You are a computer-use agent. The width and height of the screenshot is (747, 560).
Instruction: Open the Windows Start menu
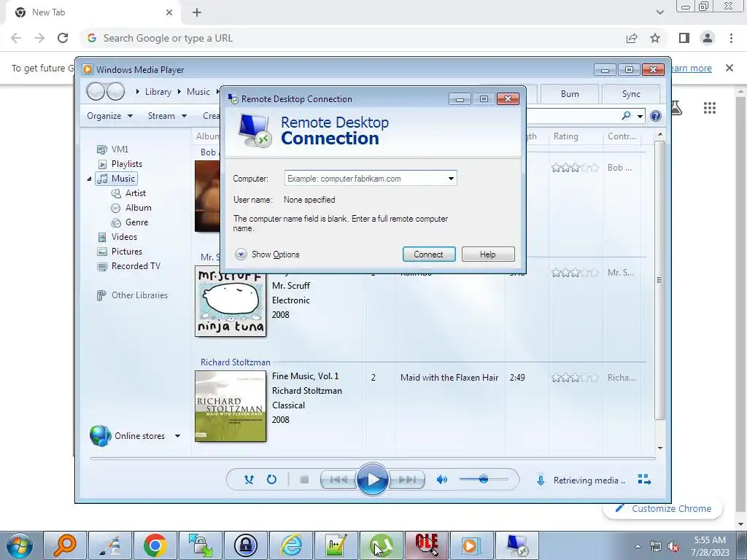20,545
